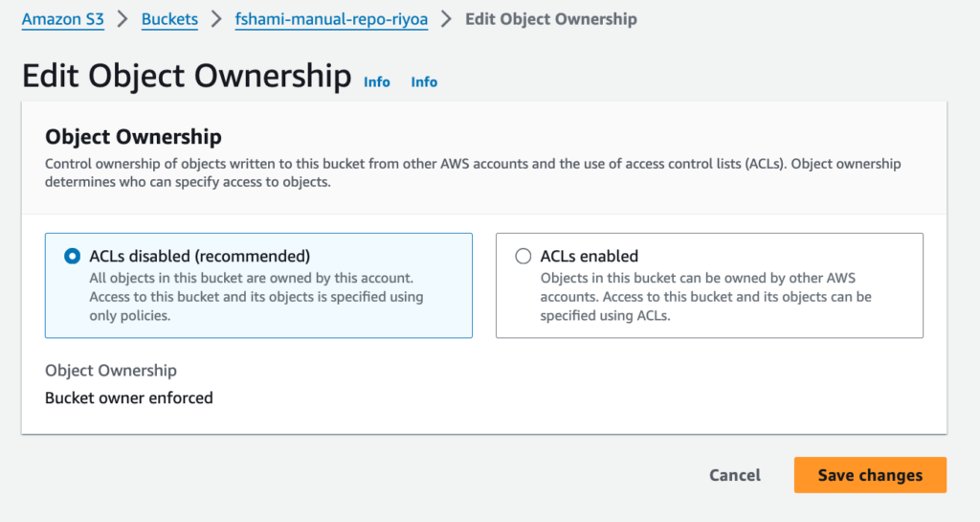Screen dimensions: 980x522
Task: Click the 'Objects in this bucket can be owned' description
Action: click(705, 296)
